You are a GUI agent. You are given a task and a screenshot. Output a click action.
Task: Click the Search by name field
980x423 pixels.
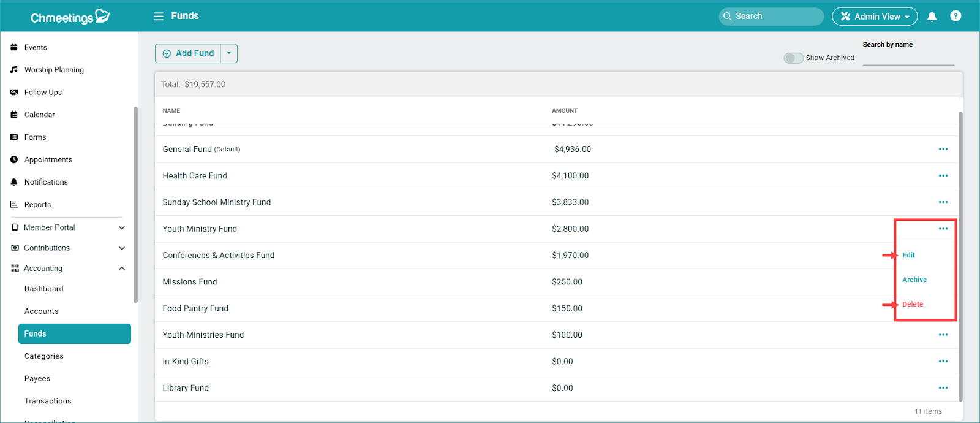[x=908, y=58]
